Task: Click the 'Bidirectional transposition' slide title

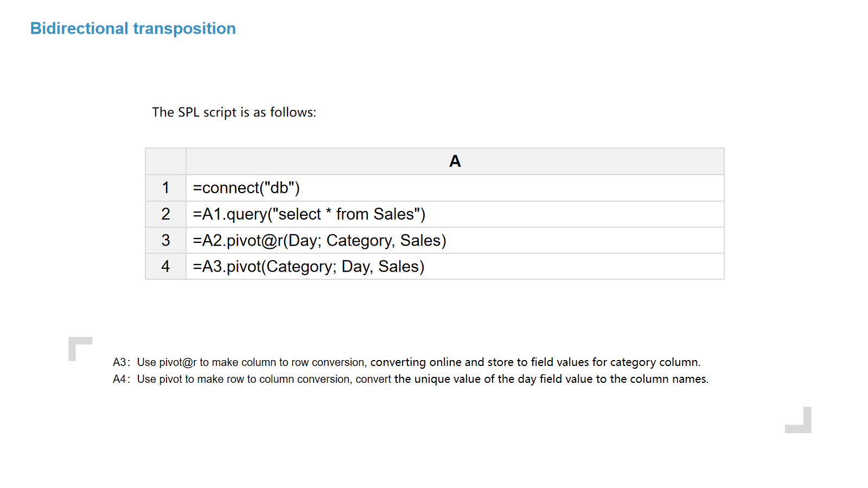Action: tap(133, 29)
